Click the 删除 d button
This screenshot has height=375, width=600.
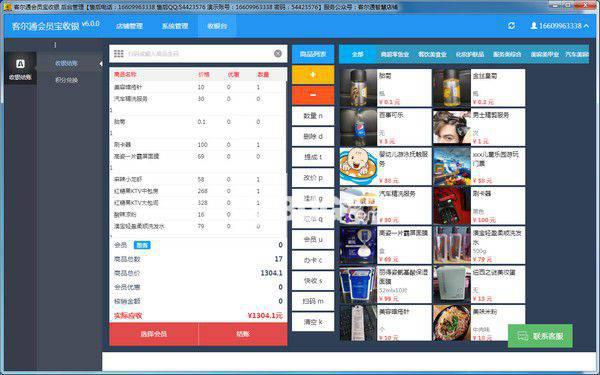pyautogui.click(x=313, y=136)
